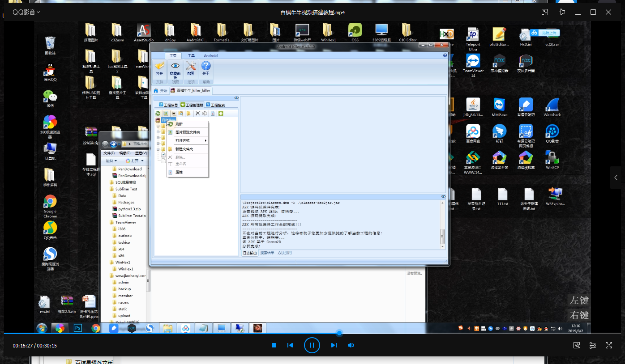Open the 配置 settings tool
The height and width of the screenshot is (364, 625).
click(x=191, y=68)
